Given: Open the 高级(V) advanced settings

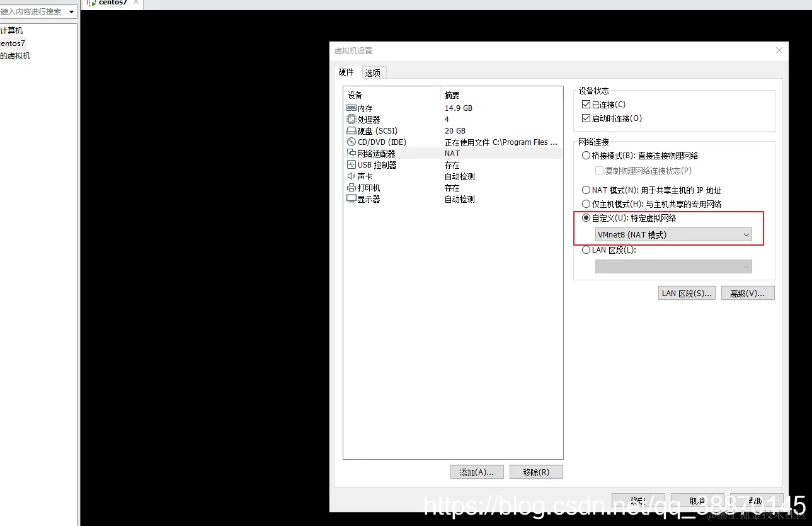Looking at the screenshot, I should (x=748, y=292).
